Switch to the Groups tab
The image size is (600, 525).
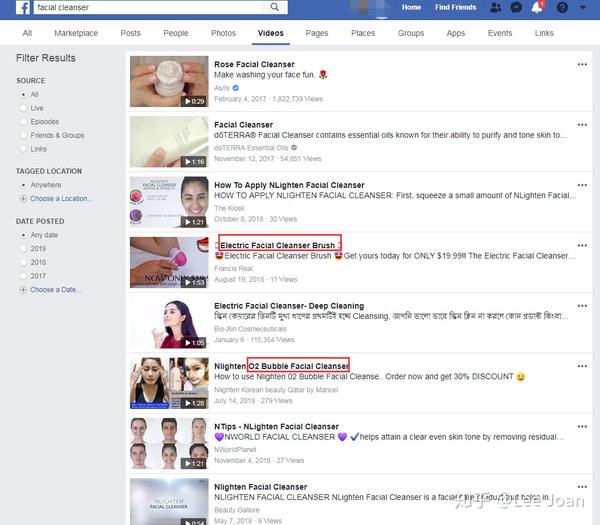[411, 33]
